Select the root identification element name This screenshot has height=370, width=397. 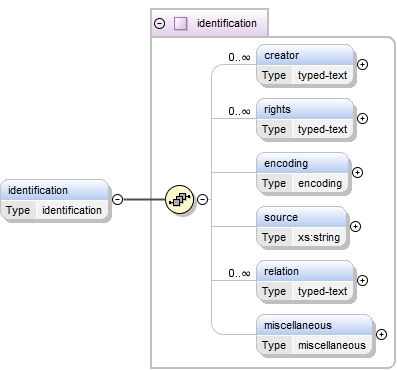click(38, 190)
